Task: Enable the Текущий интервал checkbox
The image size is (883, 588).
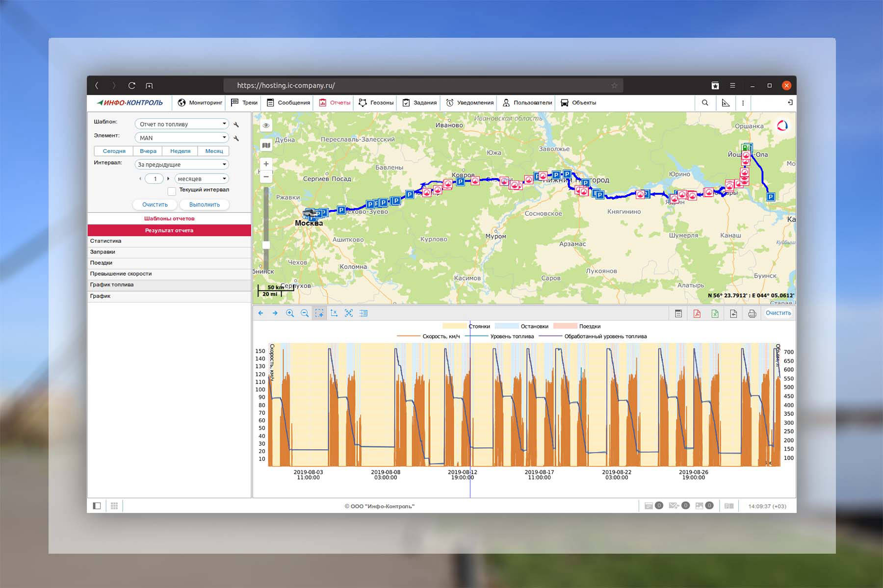Action: click(172, 191)
